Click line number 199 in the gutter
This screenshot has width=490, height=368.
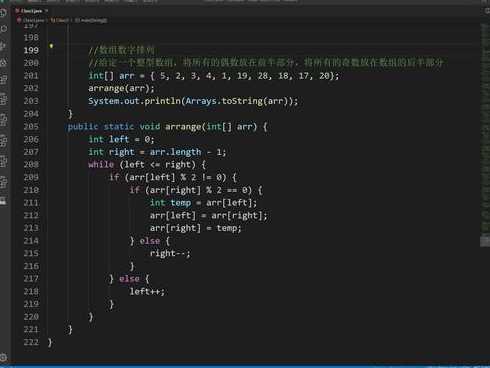pyautogui.click(x=31, y=50)
